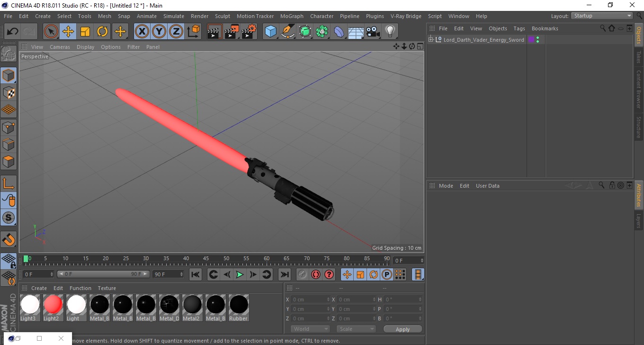Enable the Axis tool

click(9, 183)
